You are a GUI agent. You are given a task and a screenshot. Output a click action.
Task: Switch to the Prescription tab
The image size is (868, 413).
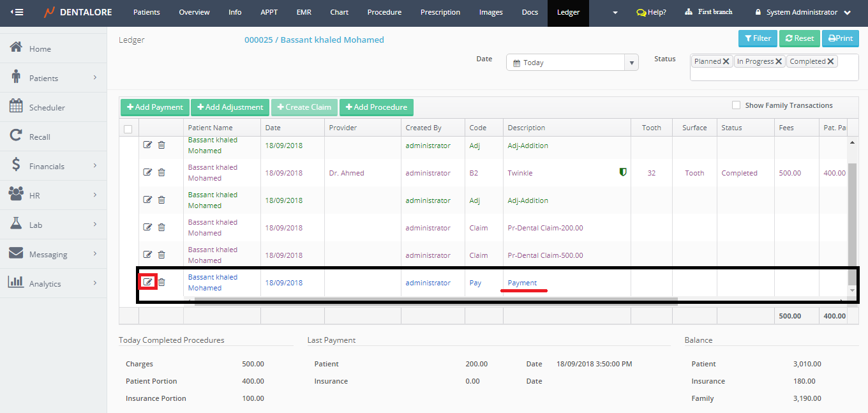[x=440, y=13]
